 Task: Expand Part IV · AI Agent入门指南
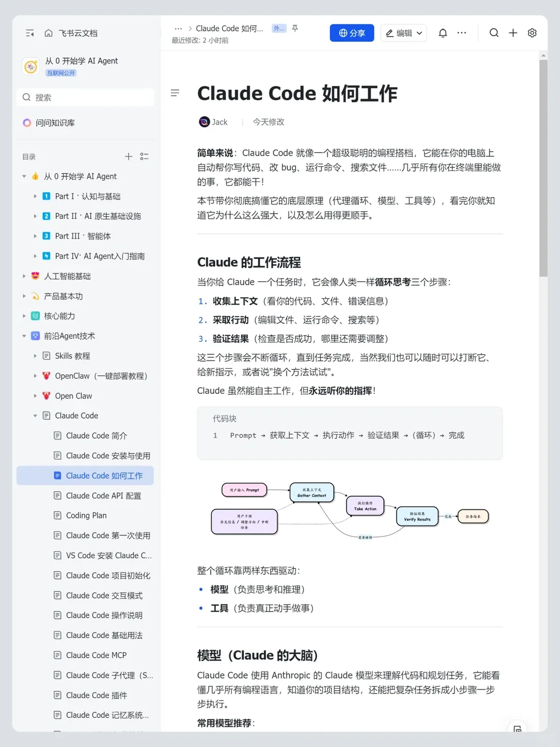35,256
